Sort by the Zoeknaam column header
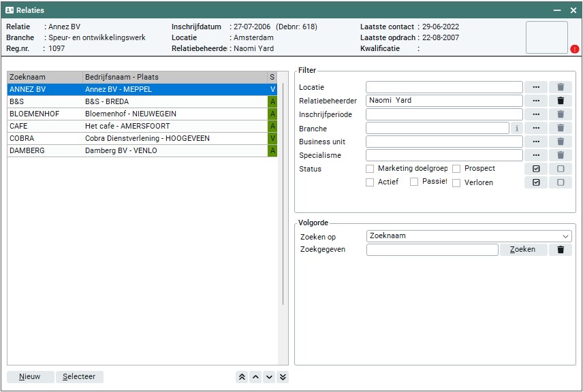Viewport: 583px width, 392px height. (x=44, y=77)
